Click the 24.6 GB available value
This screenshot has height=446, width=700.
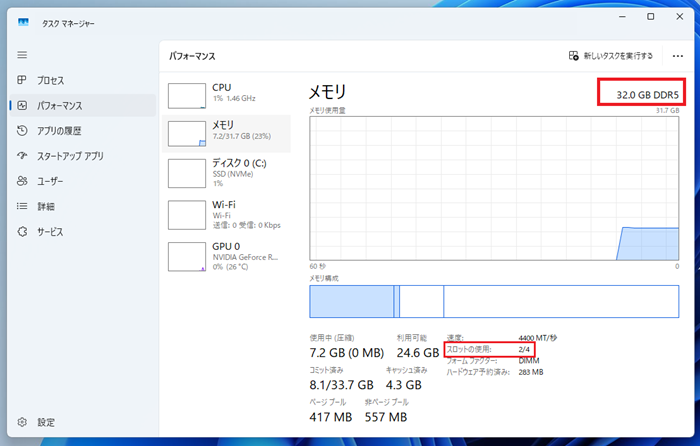click(418, 353)
